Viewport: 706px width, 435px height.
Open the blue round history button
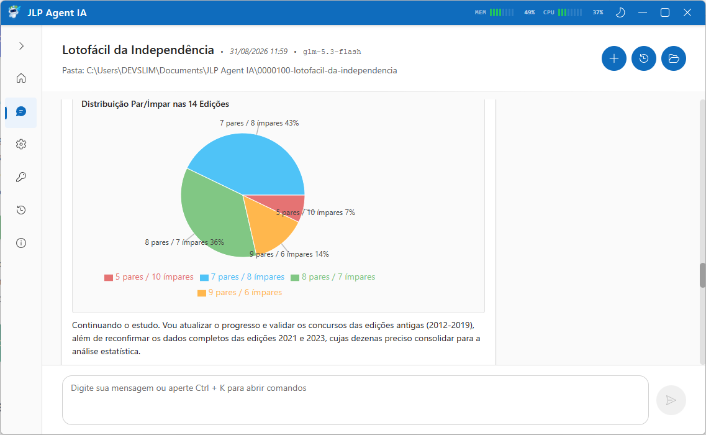[643, 59]
